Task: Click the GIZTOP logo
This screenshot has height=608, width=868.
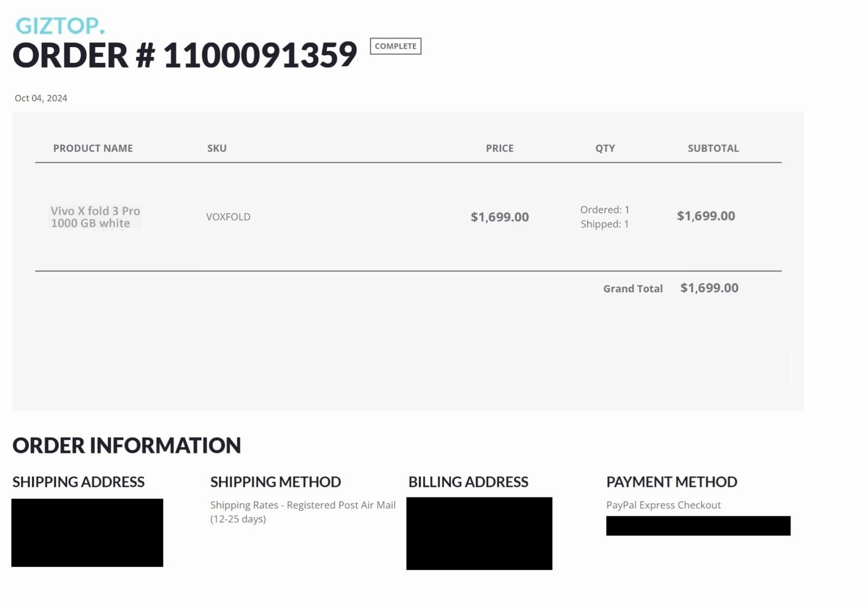Action: 60,25
